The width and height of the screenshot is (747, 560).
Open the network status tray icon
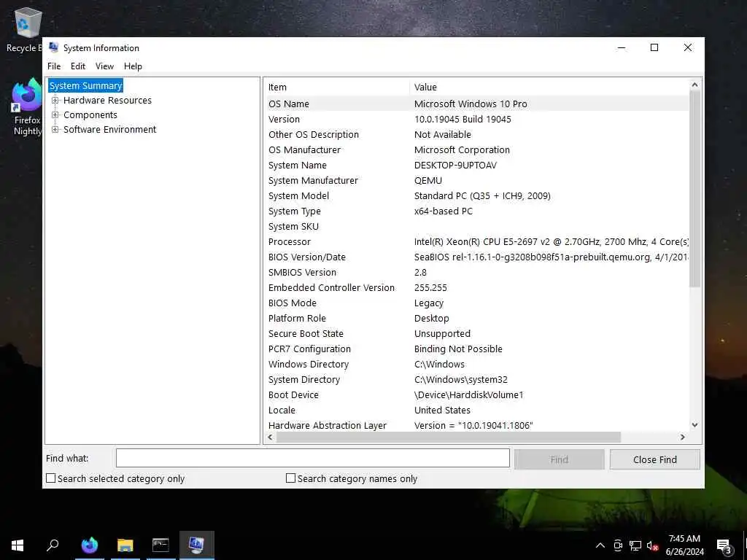(635, 545)
